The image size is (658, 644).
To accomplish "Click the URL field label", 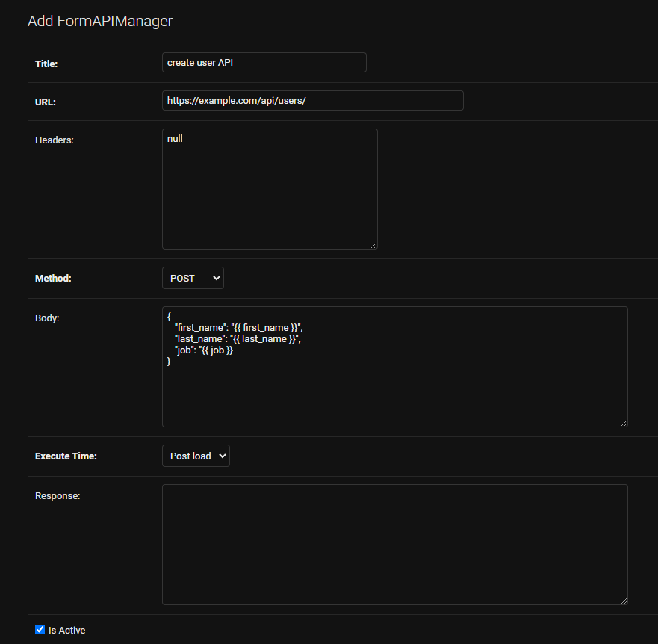I will pyautogui.click(x=46, y=102).
